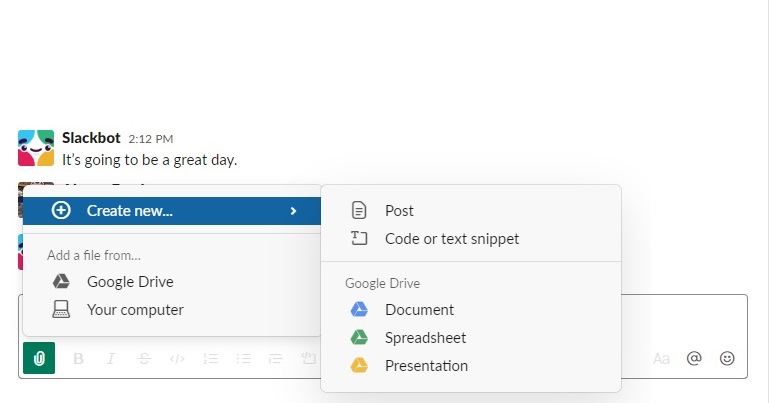
Task: Open the emoji picker
Action: pos(727,358)
